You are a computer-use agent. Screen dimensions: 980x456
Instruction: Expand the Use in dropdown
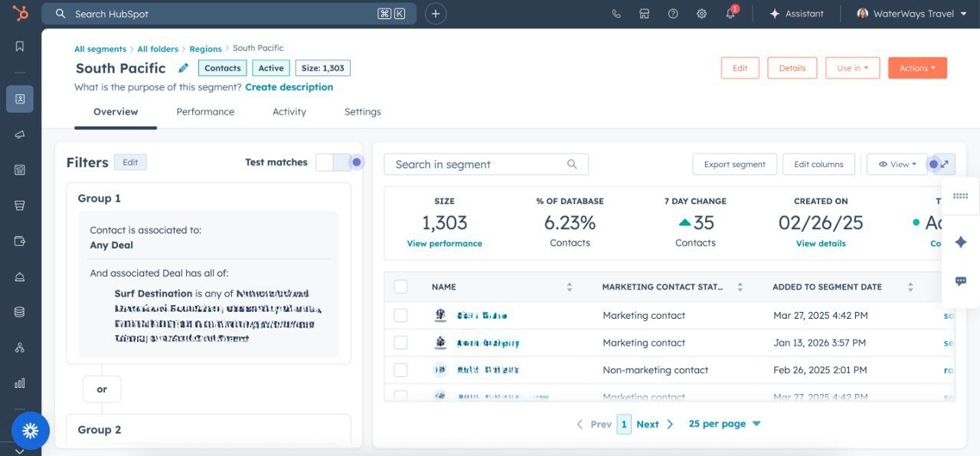pyautogui.click(x=852, y=68)
